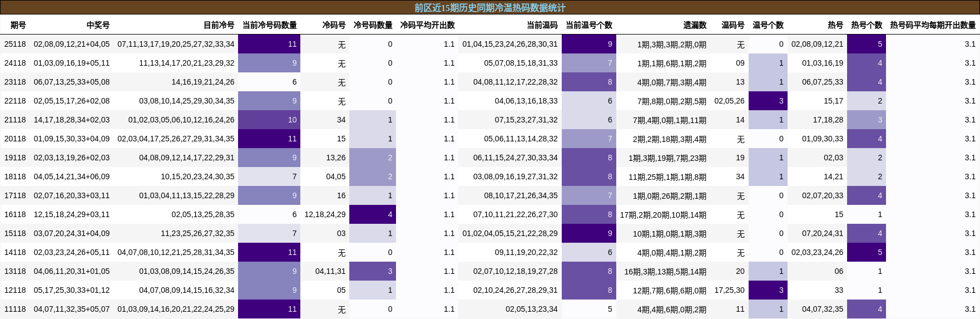Click the 热号 column header
The width and height of the screenshot is (980, 319).
835,25
